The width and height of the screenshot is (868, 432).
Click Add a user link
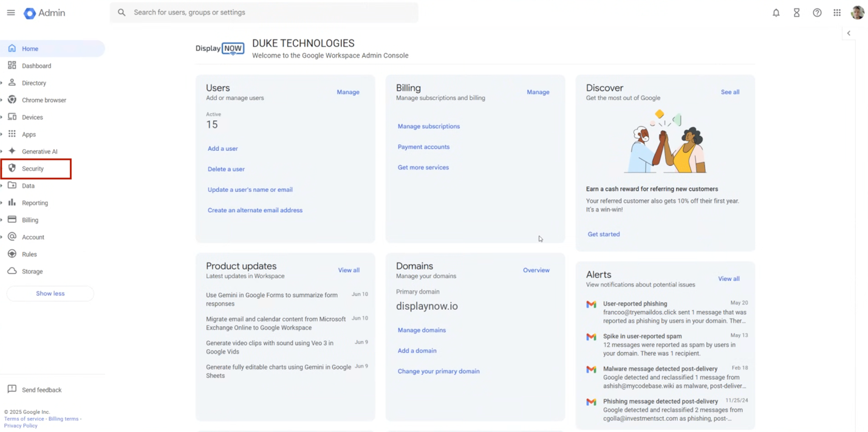tap(223, 149)
